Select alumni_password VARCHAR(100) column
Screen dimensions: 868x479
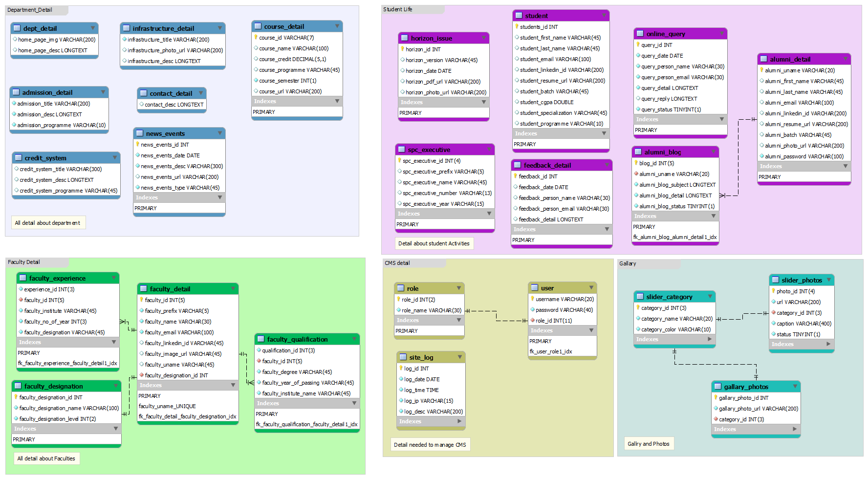(x=804, y=156)
